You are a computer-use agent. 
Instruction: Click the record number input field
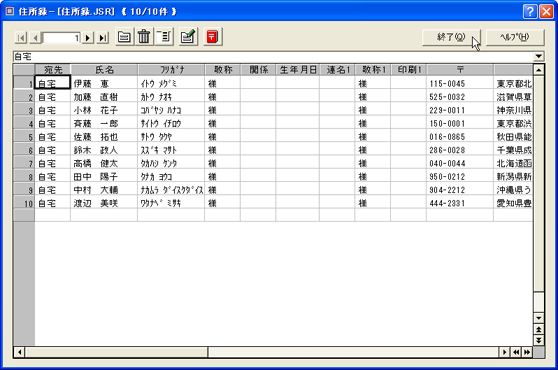pos(61,38)
